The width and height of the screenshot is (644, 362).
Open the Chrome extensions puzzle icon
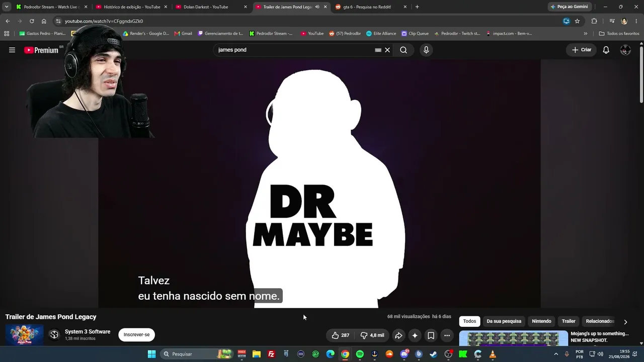594,21
